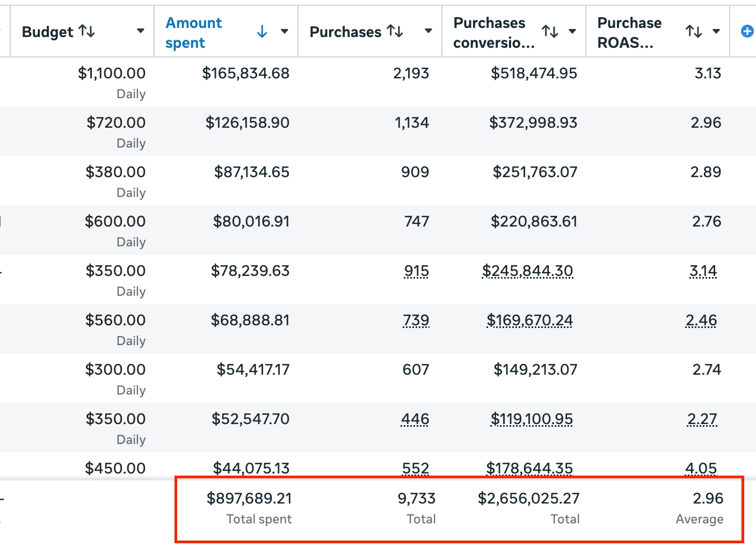Open the underlined 3.14 ROAS value
The height and width of the screenshot is (554, 756).
(x=703, y=271)
